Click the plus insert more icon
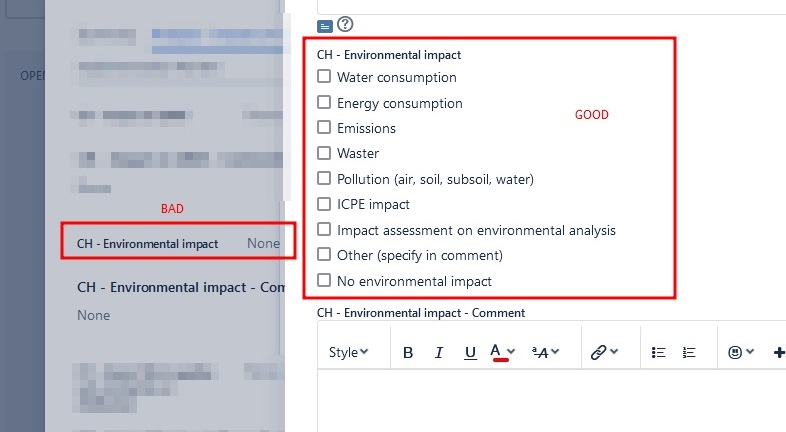 tap(779, 353)
